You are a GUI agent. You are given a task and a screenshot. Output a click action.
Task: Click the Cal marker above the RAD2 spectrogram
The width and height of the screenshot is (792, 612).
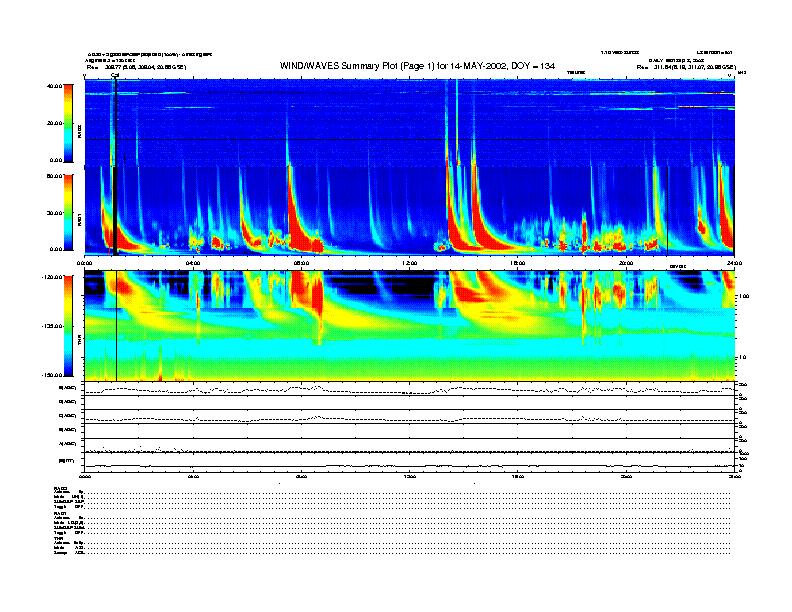[115, 76]
